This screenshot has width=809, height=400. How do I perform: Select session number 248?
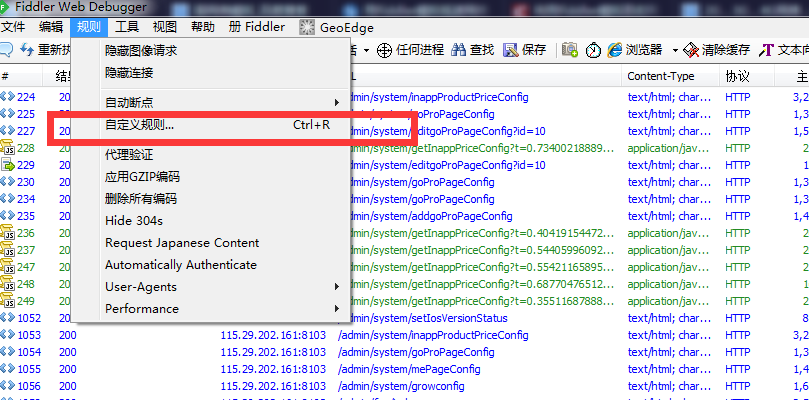[x=26, y=284]
